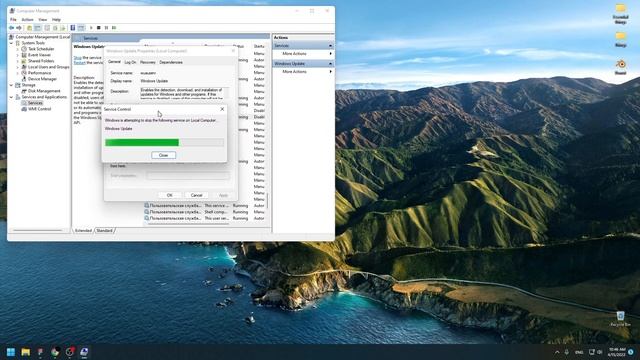Show hidden tray icons chevron
Viewport: 640px width, 360px height.
[557, 352]
